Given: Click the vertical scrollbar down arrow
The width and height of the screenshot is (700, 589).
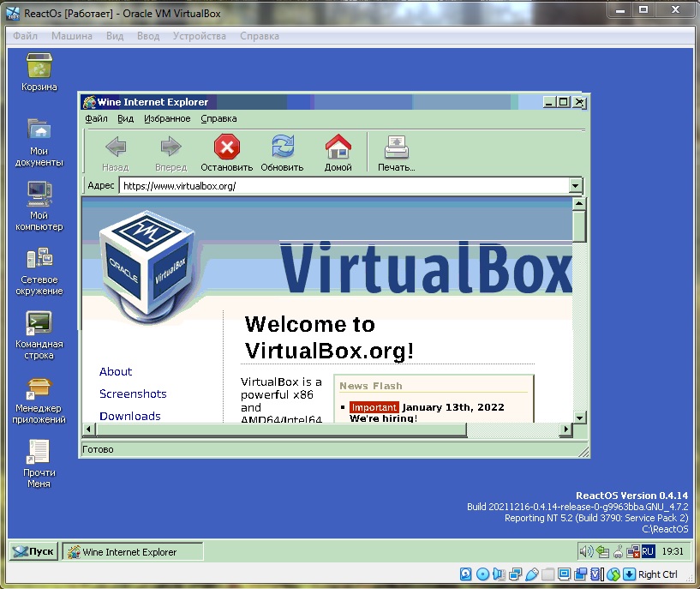Looking at the screenshot, I should (x=579, y=417).
